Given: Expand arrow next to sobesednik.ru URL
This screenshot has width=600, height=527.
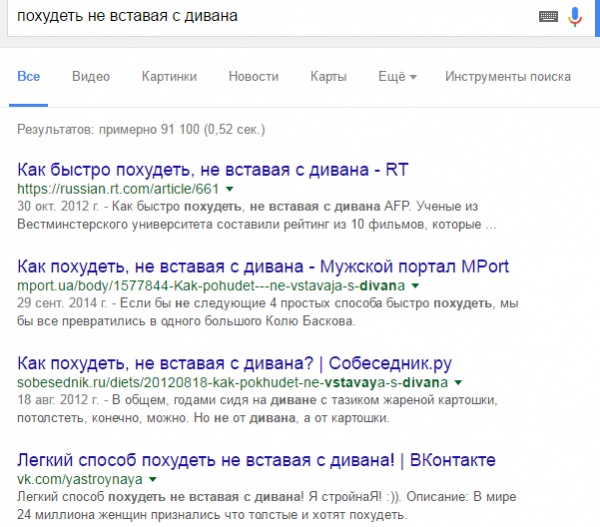Looking at the screenshot, I should (x=458, y=382).
